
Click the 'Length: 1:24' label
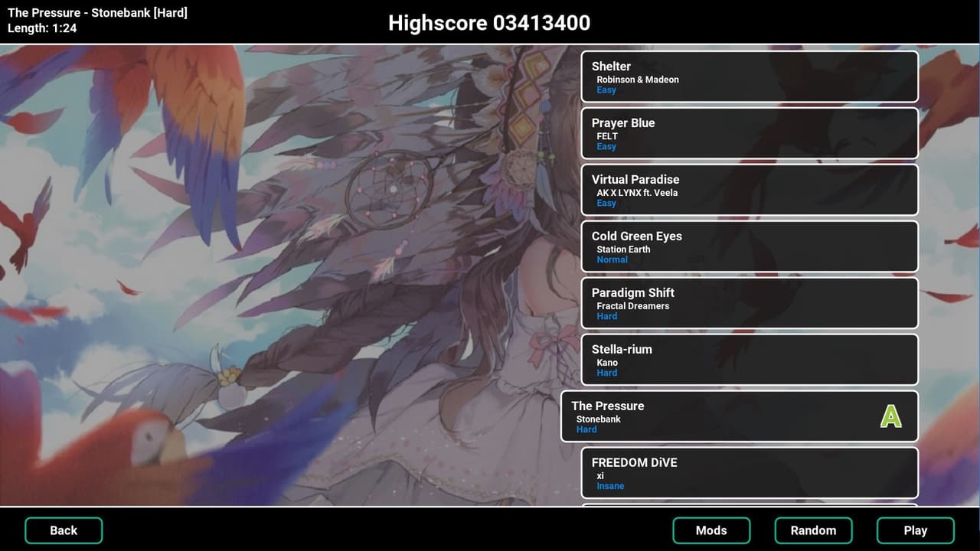click(42, 28)
